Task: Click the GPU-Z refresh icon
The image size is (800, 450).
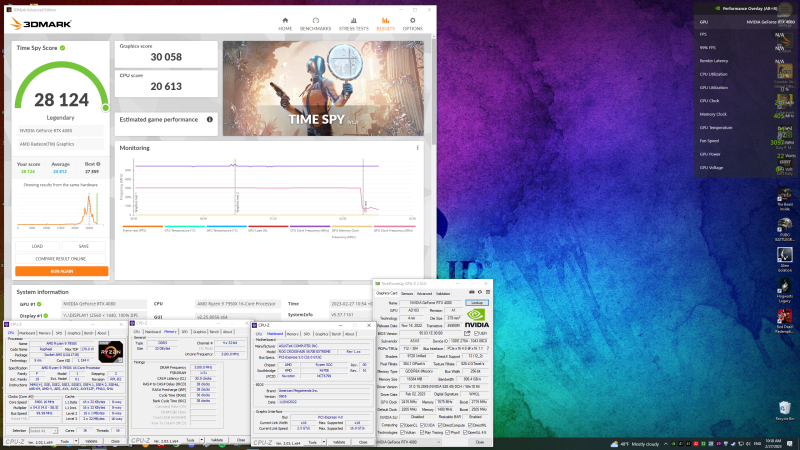Action: (x=480, y=293)
